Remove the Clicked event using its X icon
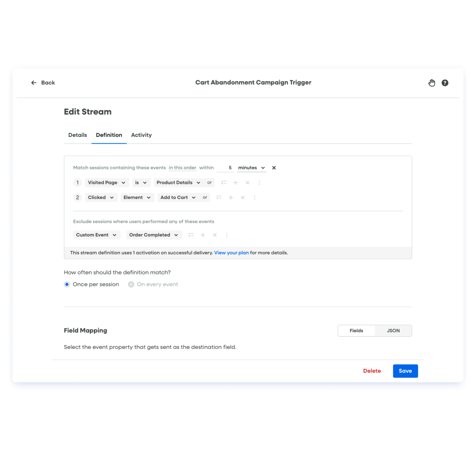The width and height of the screenshot is (476, 459). [243, 197]
